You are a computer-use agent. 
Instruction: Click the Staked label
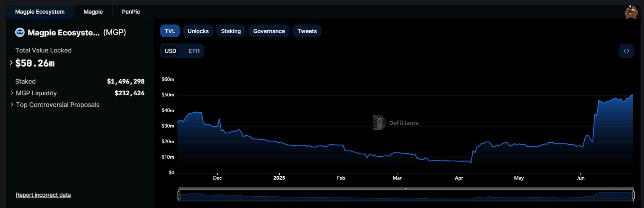[x=25, y=81]
